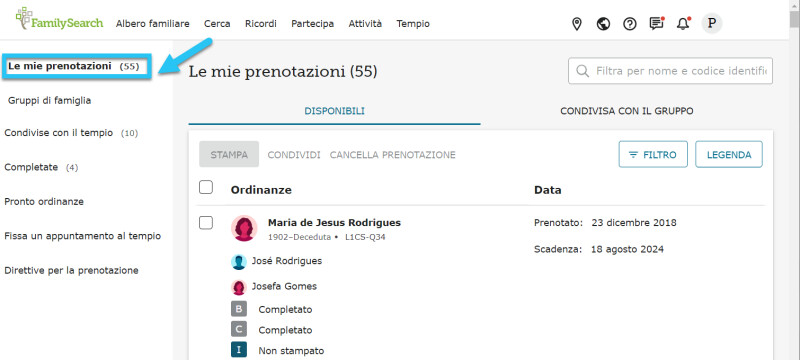Click Josefa Gomes red avatar icon
The height and width of the screenshot is (360, 800).
click(x=239, y=287)
